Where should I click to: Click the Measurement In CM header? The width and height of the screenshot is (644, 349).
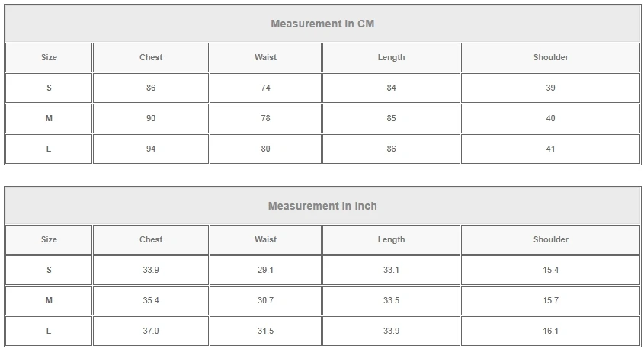click(322, 24)
